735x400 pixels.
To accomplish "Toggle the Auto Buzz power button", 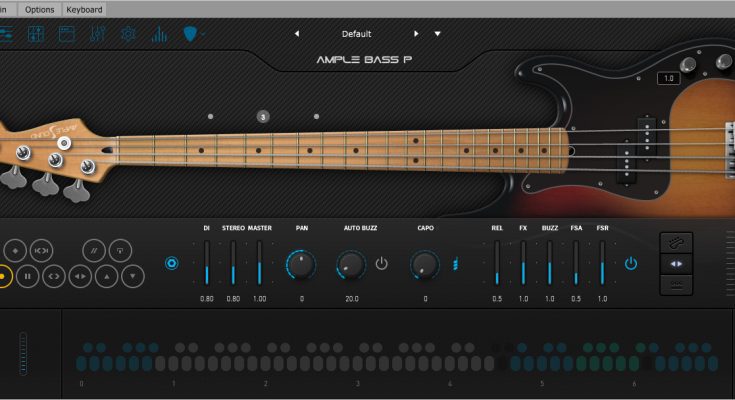I will 381,264.
